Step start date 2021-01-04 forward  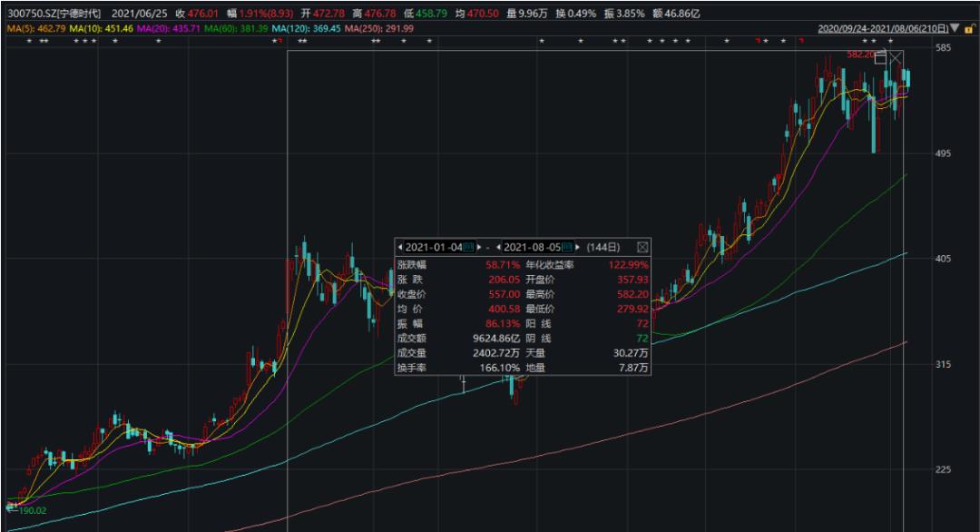[479, 247]
